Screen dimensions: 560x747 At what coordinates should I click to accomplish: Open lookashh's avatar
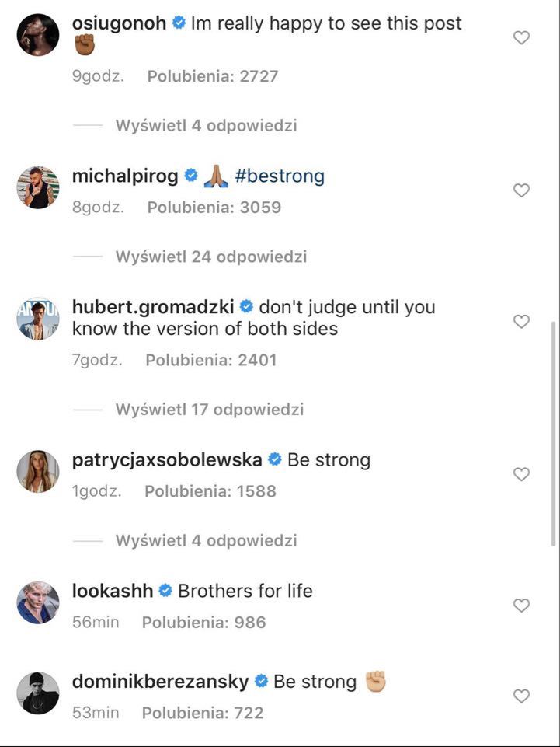coord(38,602)
